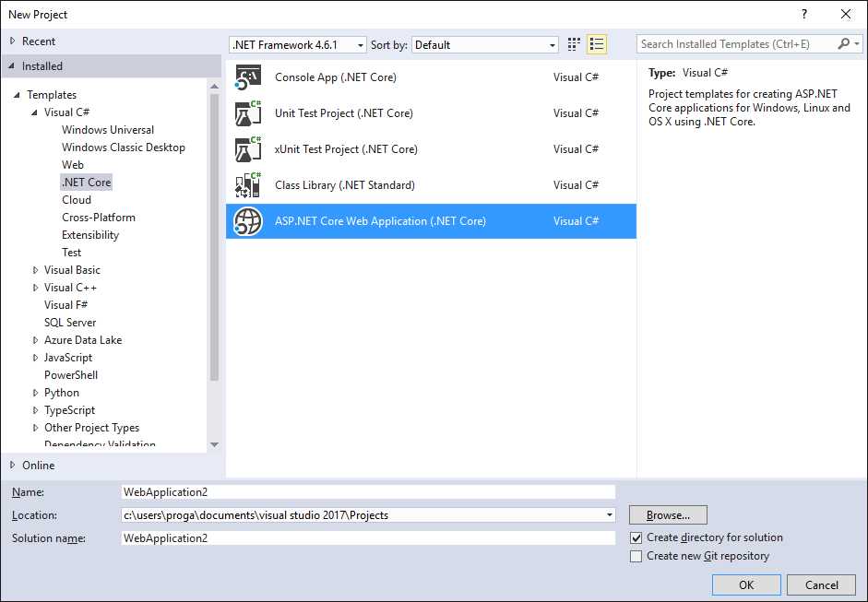Screen dimensions: 868x602
Task: Click the Browse button
Action: pyautogui.click(x=668, y=514)
